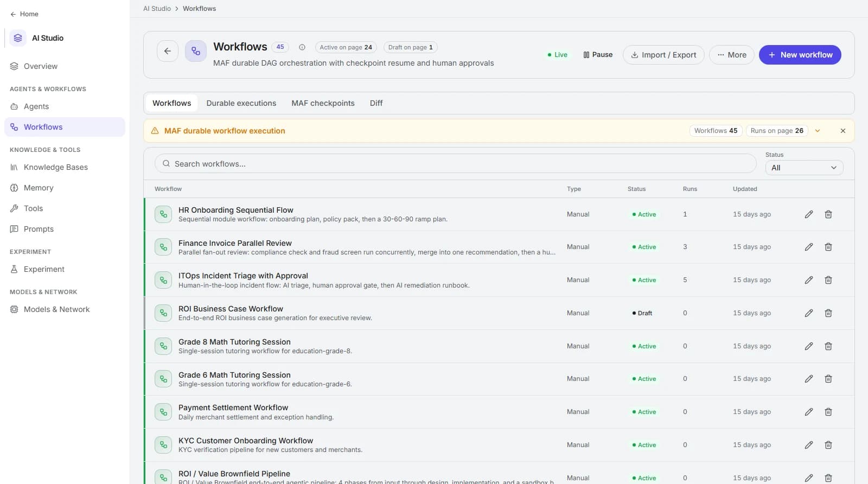Image resolution: width=868 pixels, height=484 pixels.
Task: Delete the Grade 8 Math Tutoring Session
Action: coord(828,346)
